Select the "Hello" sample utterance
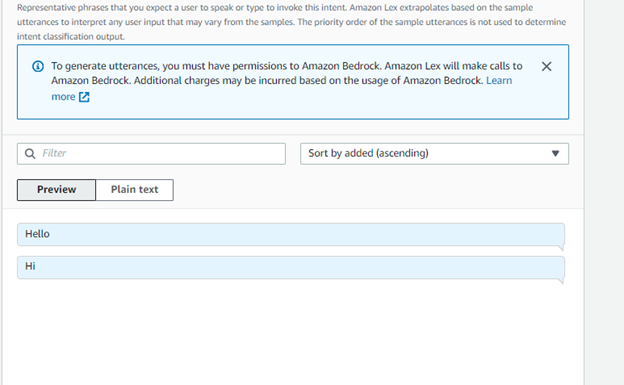Screen dimensions: 624x385 pyautogui.click(x=291, y=235)
